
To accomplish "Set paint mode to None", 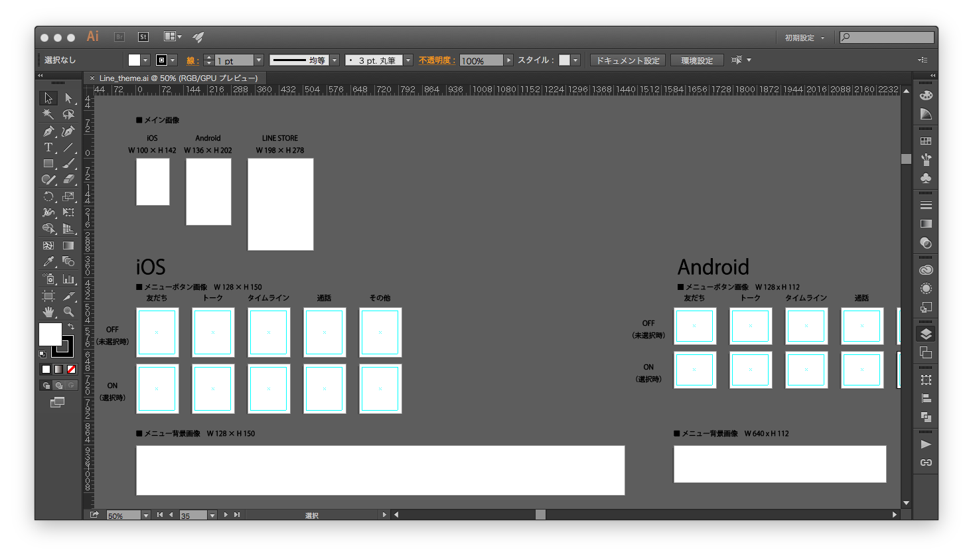I will pyautogui.click(x=71, y=370).
